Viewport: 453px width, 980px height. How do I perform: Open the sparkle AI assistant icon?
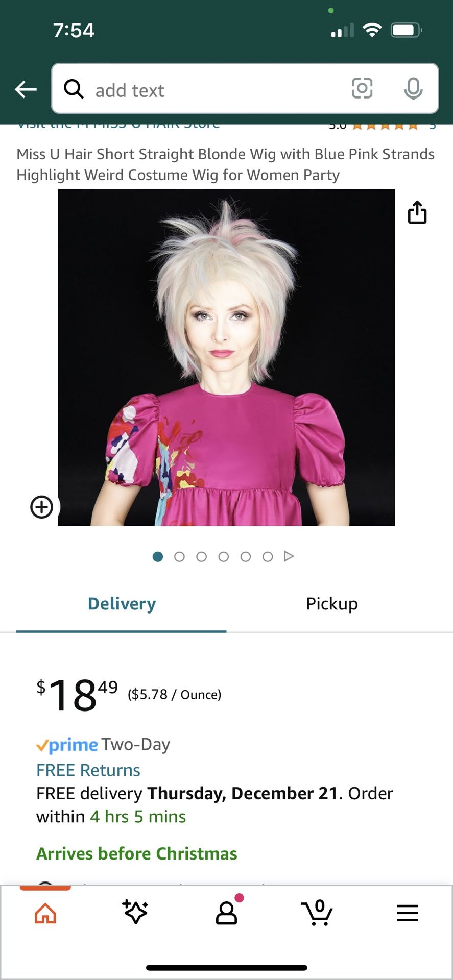point(135,912)
